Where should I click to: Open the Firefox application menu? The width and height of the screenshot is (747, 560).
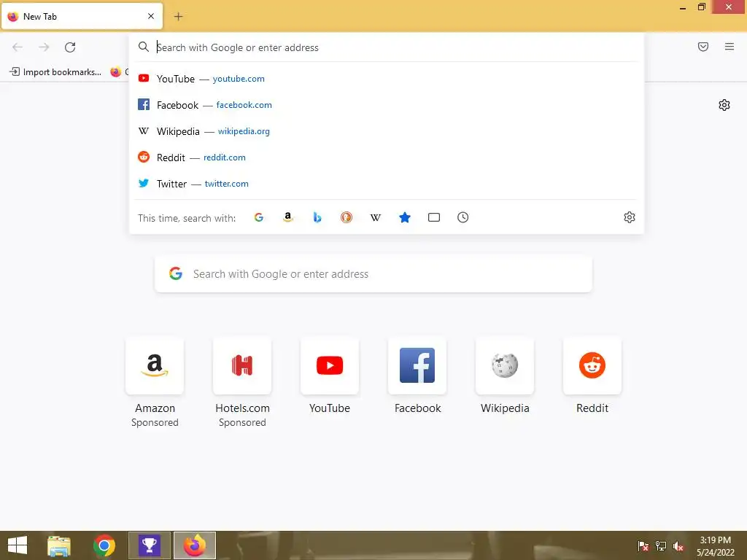click(729, 47)
